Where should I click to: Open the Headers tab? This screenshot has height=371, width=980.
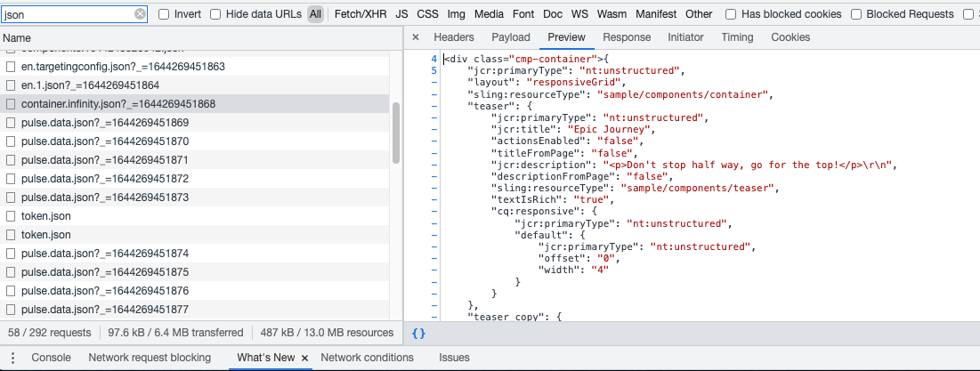[454, 37]
